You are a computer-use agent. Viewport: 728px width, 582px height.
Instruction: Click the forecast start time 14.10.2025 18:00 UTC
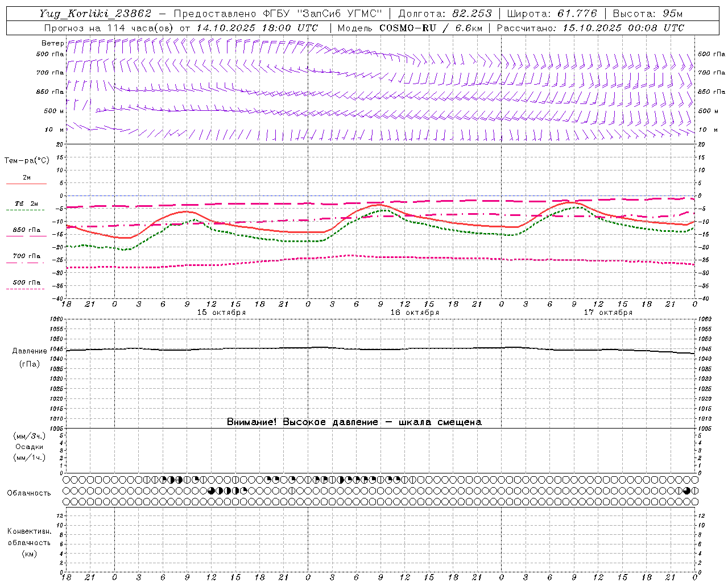pyautogui.click(x=257, y=28)
